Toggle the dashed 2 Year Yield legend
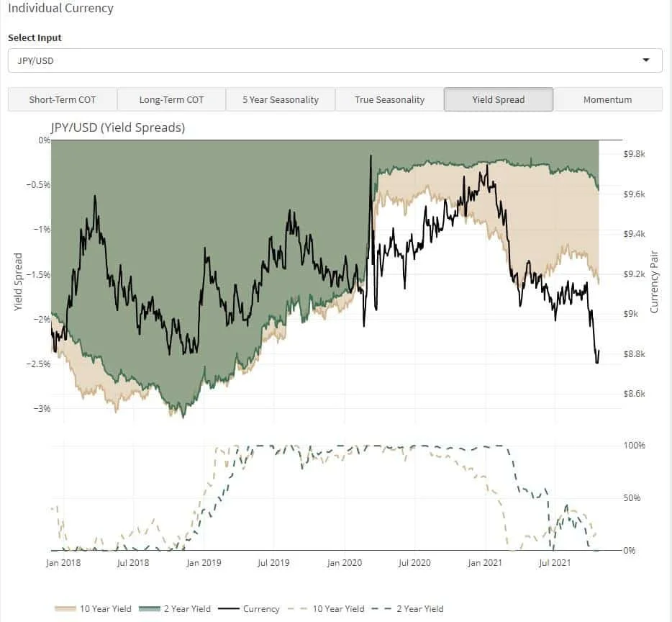The height and width of the screenshot is (622, 672). coord(407,609)
